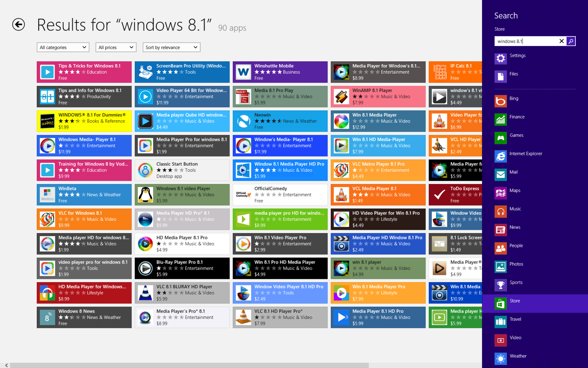This screenshot has height=368, width=588.
Task: Open WinAMP 8.1 Player tile
Action: (378, 96)
